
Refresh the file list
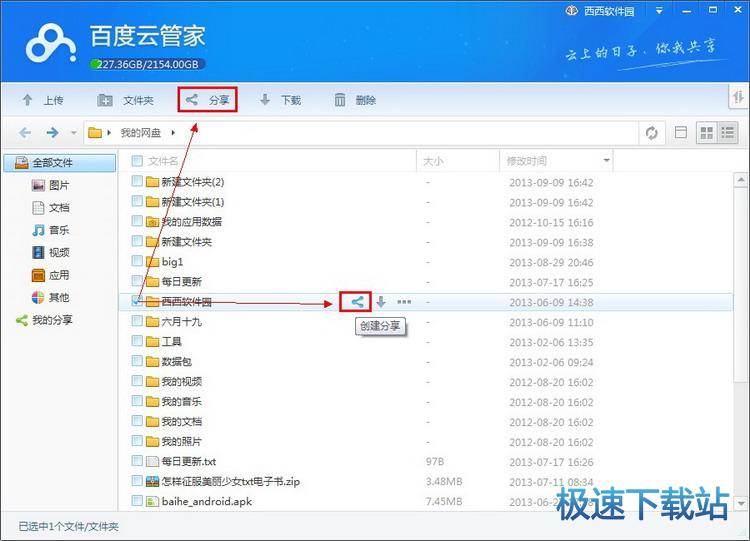click(x=651, y=132)
